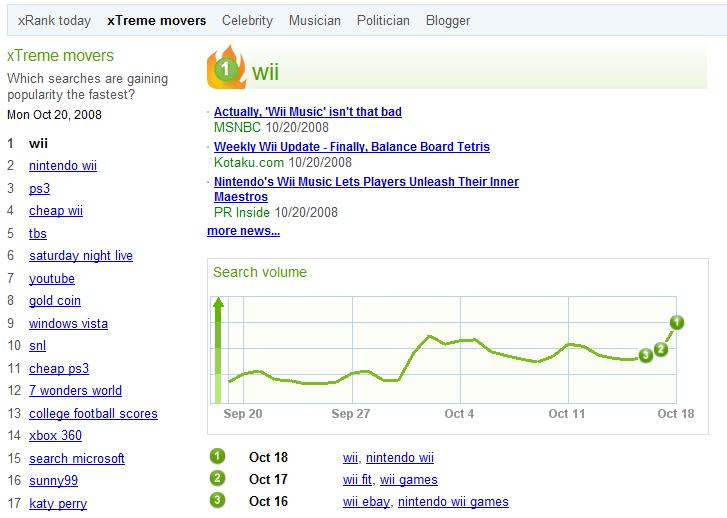Open the Balance Board Tetris article link

pos(351,147)
